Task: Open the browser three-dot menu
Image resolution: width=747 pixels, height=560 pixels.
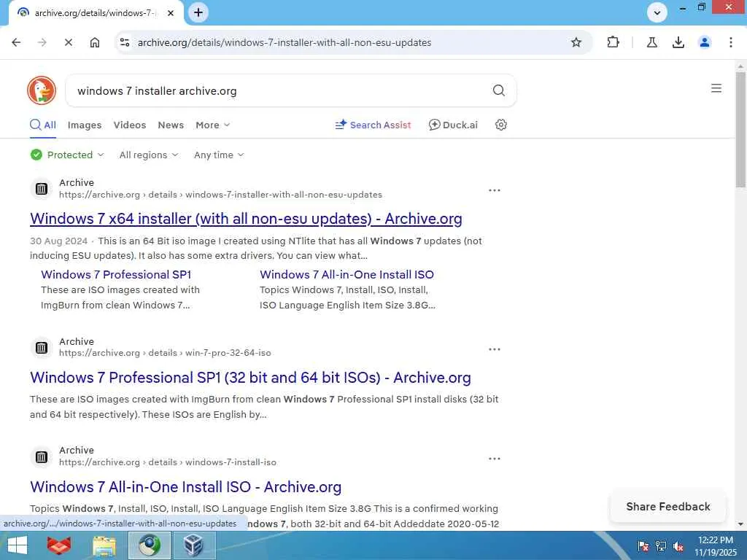Action: (x=730, y=42)
